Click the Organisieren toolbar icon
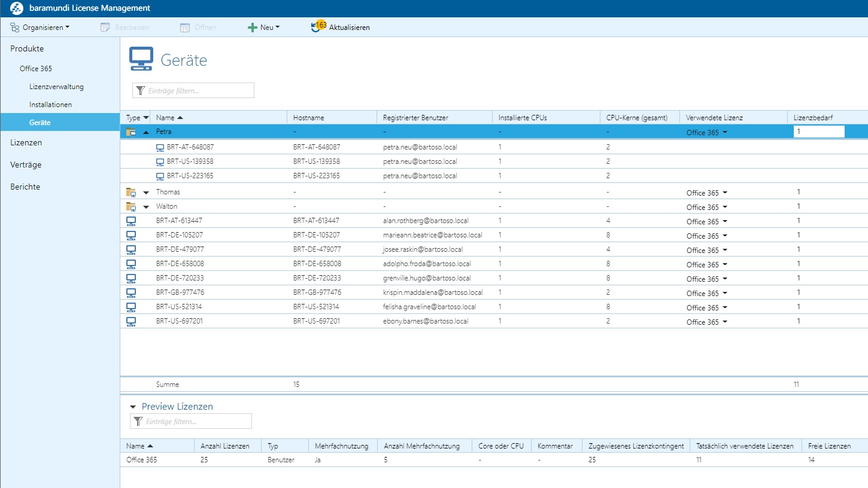The width and height of the screenshot is (868, 488). tap(15, 28)
